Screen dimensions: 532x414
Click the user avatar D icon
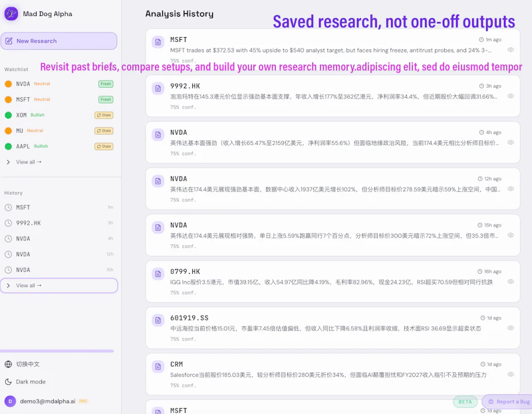tap(10, 401)
